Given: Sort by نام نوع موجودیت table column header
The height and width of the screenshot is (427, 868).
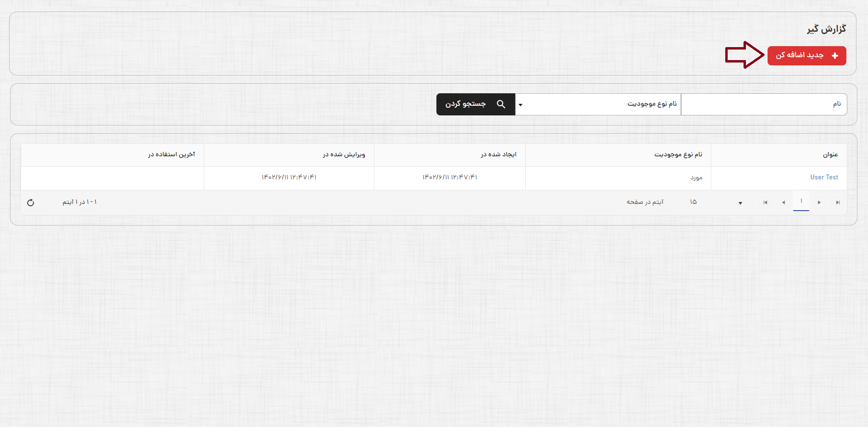Looking at the screenshot, I should 678,155.
